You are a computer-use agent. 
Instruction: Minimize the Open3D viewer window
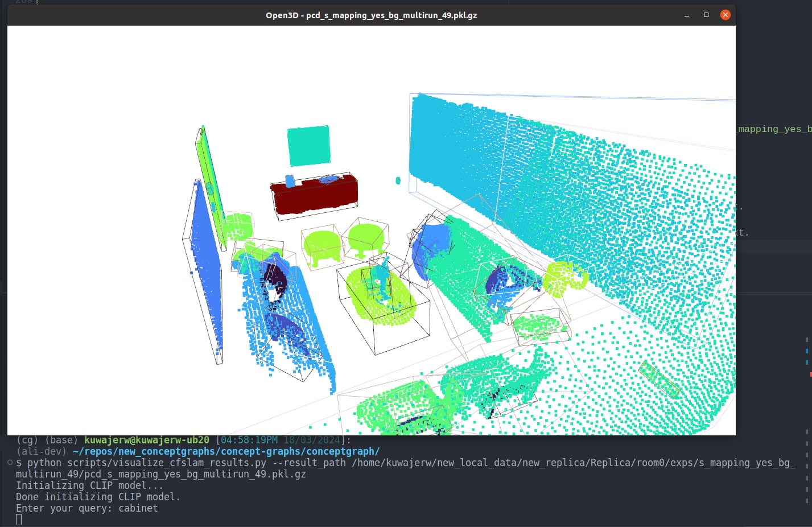pyautogui.click(x=687, y=15)
